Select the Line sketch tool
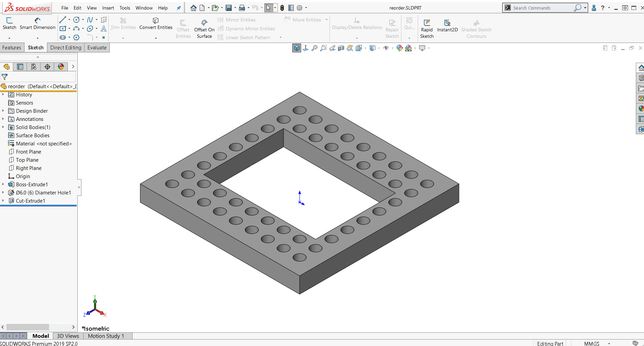Screen dimensions: 644x346 pos(63,20)
